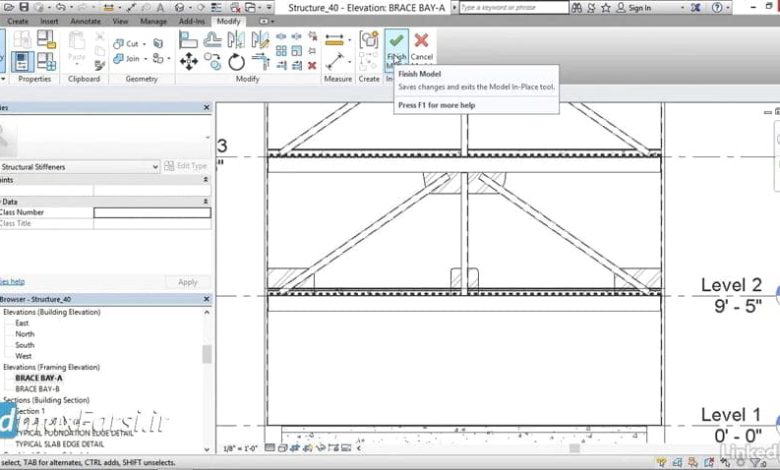Switch to the Create ribbon tab
Image resolution: width=780 pixels, height=470 pixels.
[x=18, y=21]
